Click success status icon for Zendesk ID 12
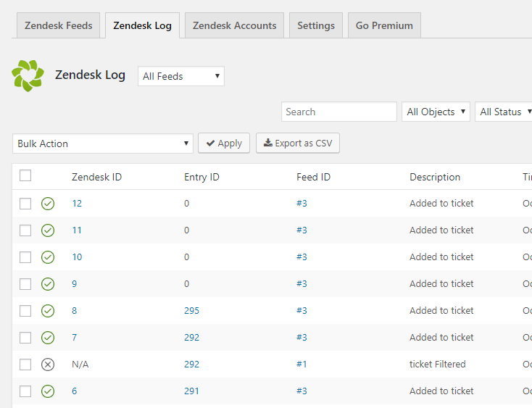The width and height of the screenshot is (532, 408). (x=48, y=204)
